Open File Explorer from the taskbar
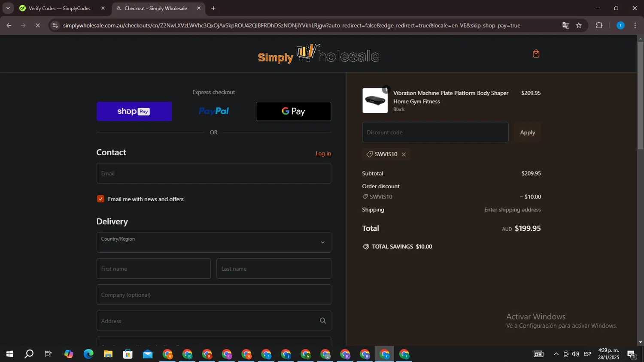This screenshot has height=362, width=644. click(108, 354)
